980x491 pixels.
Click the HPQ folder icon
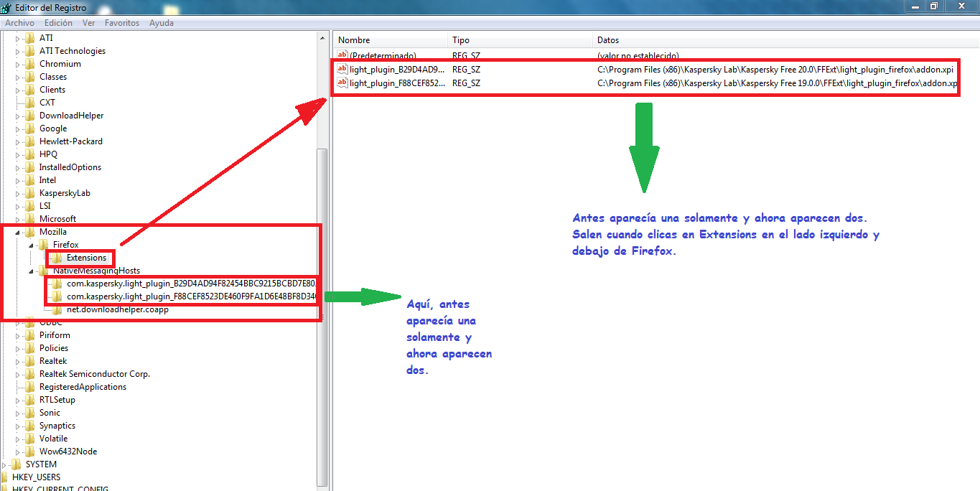click(x=30, y=154)
